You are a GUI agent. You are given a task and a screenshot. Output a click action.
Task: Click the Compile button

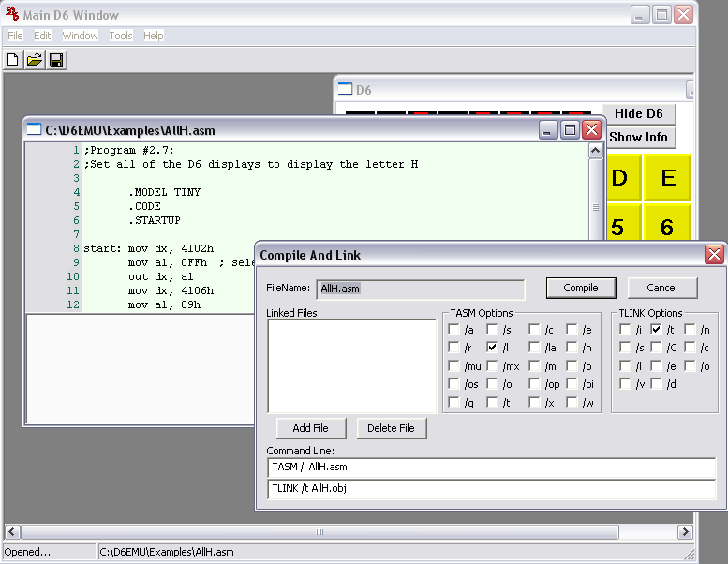pos(581,288)
